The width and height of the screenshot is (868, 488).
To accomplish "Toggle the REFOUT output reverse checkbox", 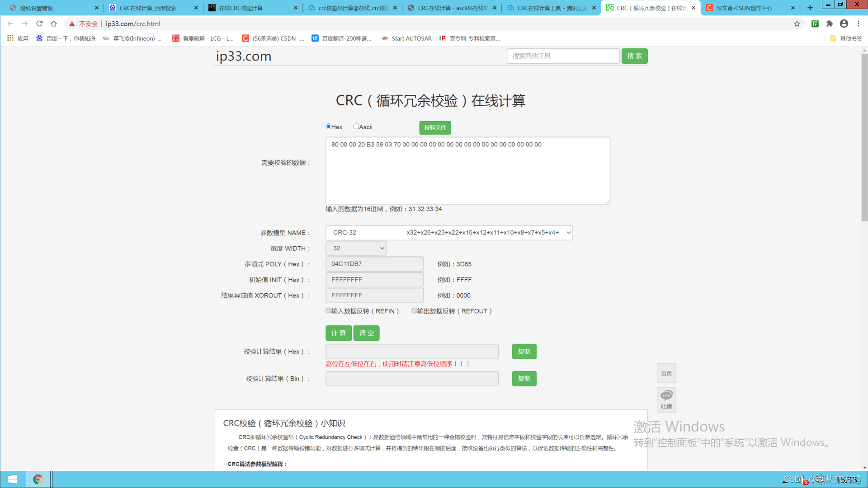I will pos(414,310).
